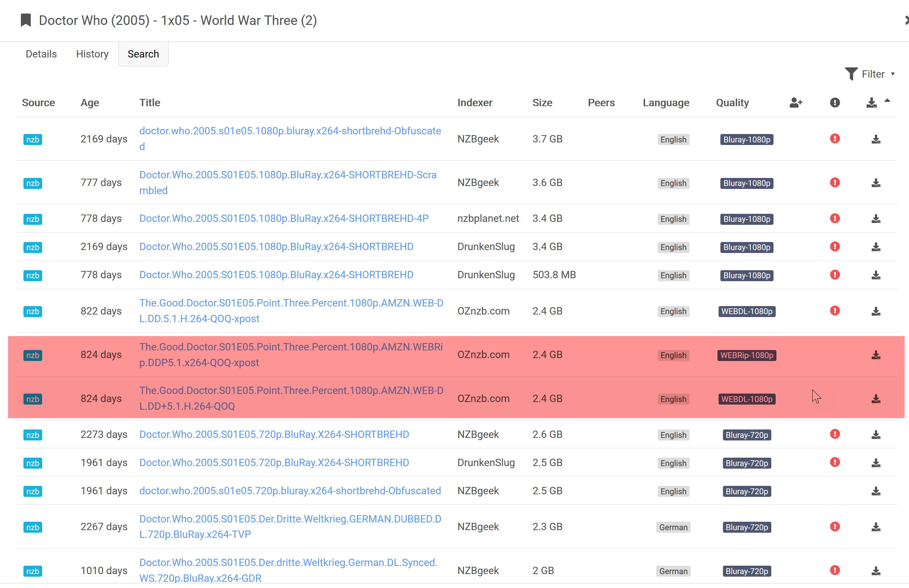The height and width of the screenshot is (588, 909).
Task: Click rejection warning icon on 777 days row
Action: [835, 182]
